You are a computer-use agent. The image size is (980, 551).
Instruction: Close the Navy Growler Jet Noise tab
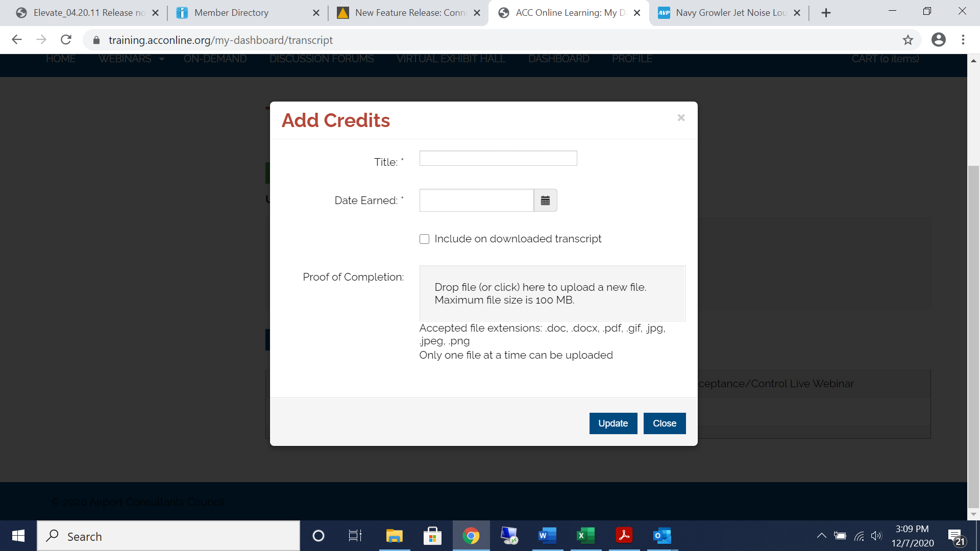pos(797,13)
